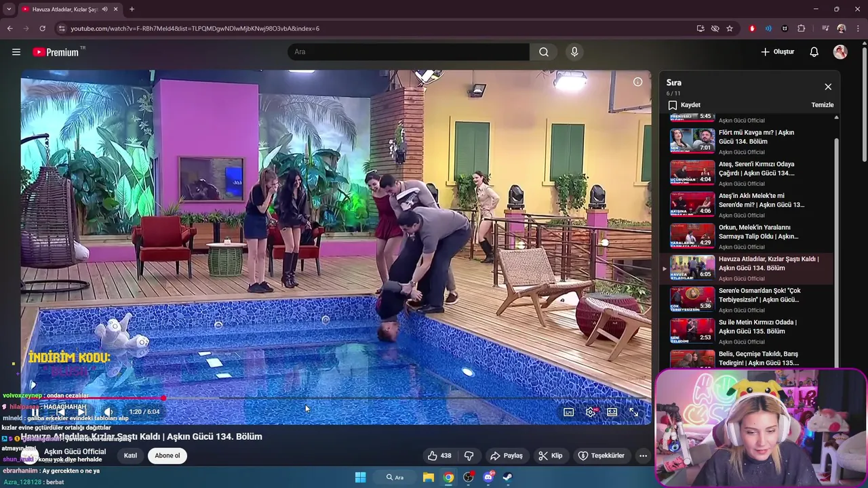Bookmark this page with the star

[730, 28]
